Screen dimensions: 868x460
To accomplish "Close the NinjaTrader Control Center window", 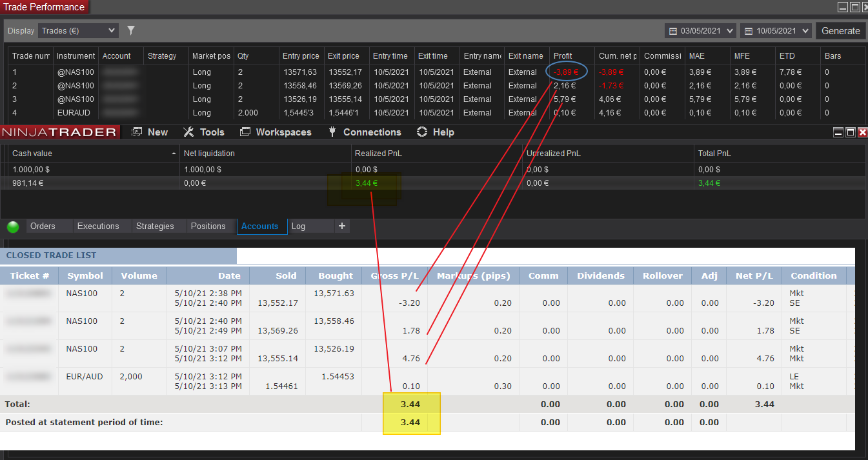I will 862,132.
